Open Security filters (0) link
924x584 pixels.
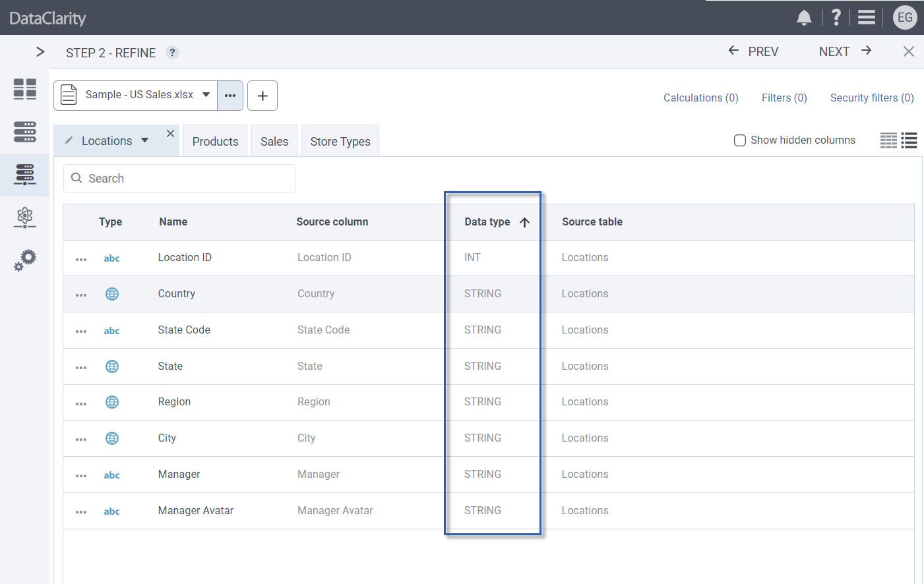click(872, 98)
